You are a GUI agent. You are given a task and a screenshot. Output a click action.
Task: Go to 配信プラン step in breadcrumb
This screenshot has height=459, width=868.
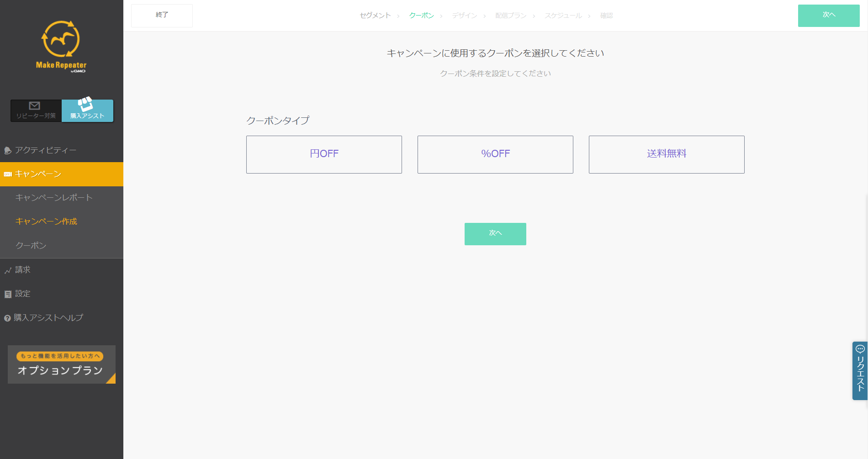tap(511, 16)
